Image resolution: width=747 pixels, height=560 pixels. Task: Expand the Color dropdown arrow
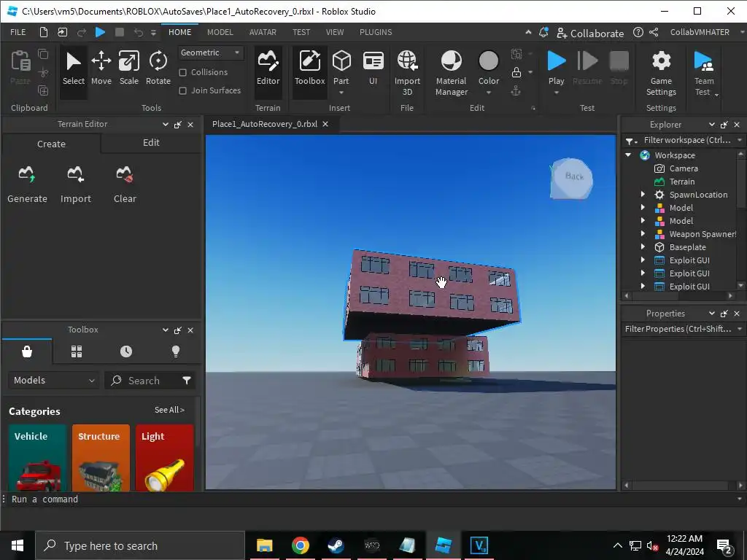(x=488, y=93)
